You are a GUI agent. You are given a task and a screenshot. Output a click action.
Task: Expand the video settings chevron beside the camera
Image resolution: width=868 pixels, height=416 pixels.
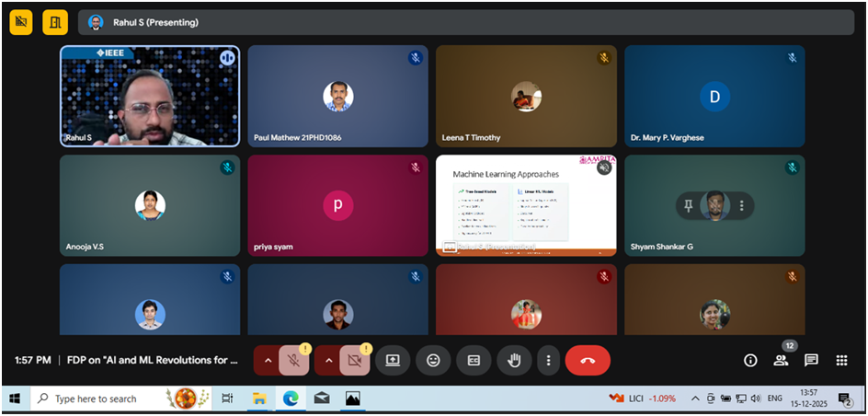pos(328,360)
